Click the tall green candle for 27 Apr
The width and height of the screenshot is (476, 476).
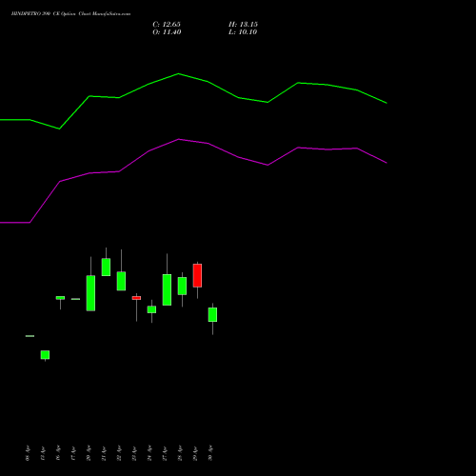[167, 290]
